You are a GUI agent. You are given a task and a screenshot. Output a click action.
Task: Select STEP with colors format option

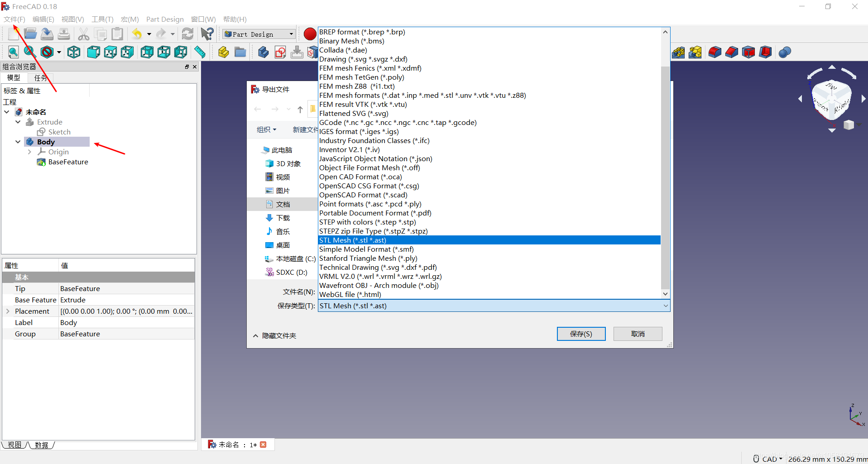coord(489,222)
